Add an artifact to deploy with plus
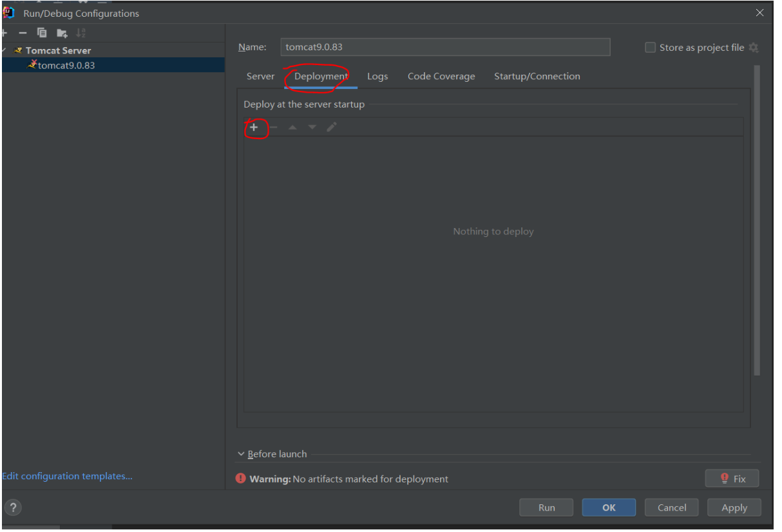 [x=254, y=128]
